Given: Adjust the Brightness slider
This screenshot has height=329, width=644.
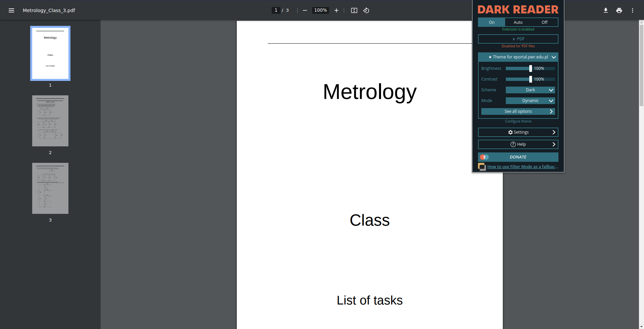Looking at the screenshot, I should tap(530, 68).
